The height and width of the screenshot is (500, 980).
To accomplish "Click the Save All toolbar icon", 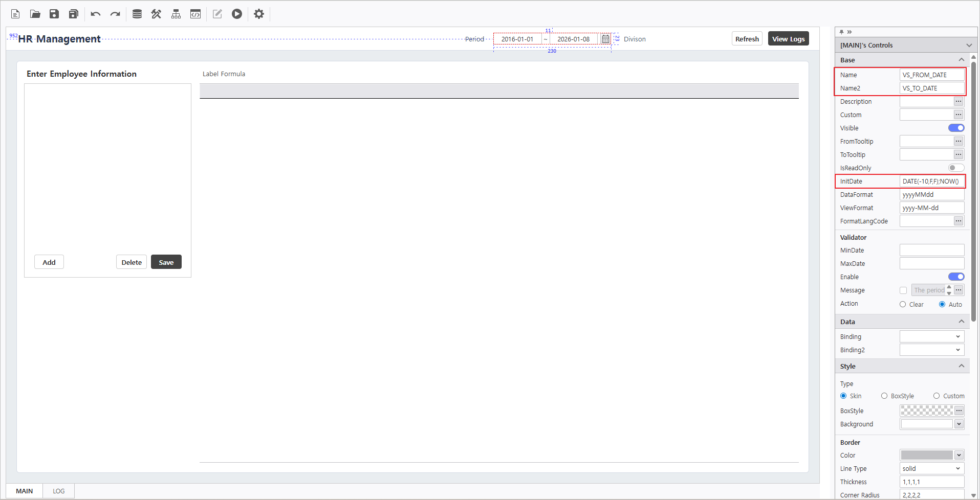I will pyautogui.click(x=74, y=14).
